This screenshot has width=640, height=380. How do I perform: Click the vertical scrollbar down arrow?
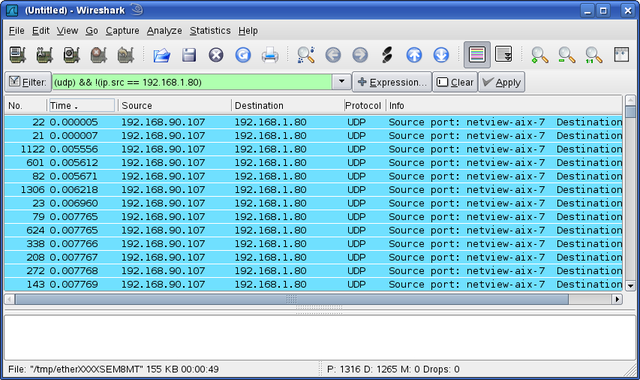(630, 286)
